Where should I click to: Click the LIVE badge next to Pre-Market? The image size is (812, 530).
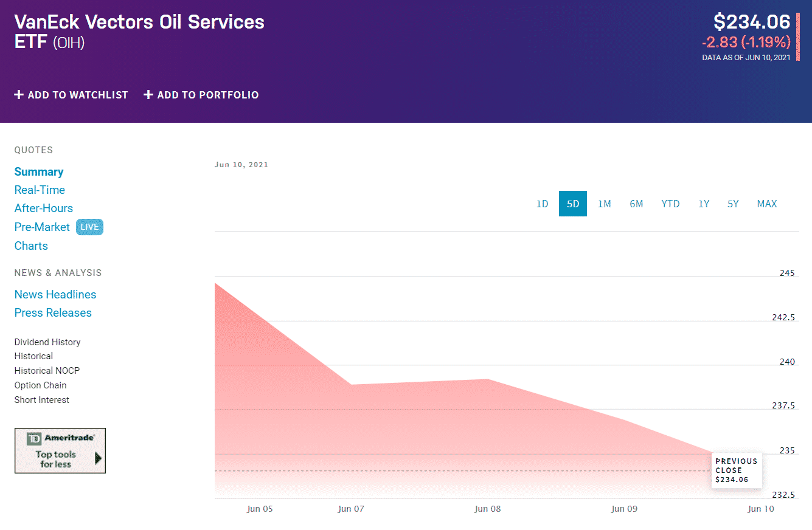click(89, 227)
